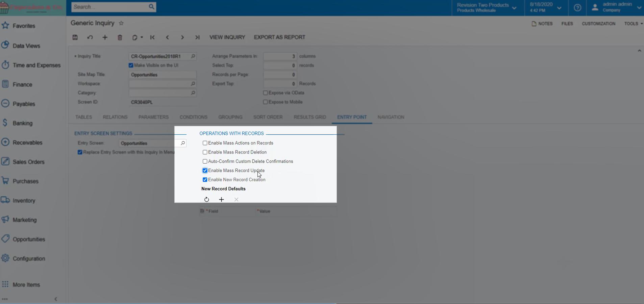644x304 pixels.
Task: Undo changes with the cancel icon
Action: [90, 37]
